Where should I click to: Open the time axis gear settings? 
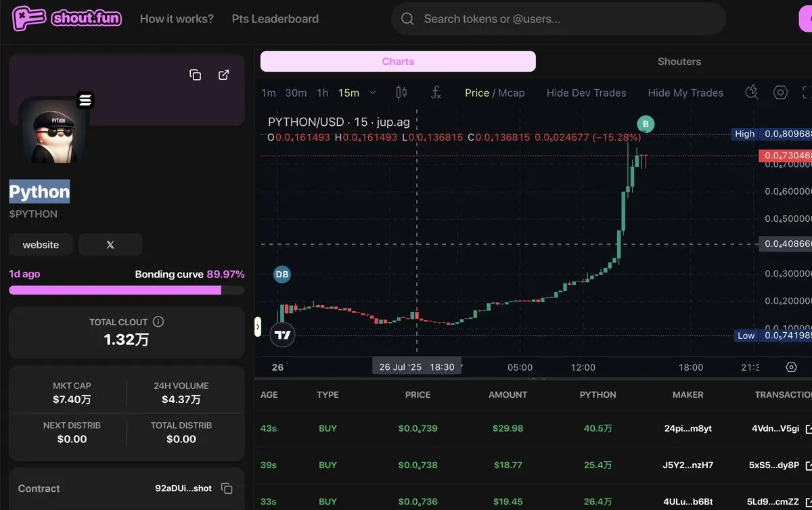pos(791,367)
